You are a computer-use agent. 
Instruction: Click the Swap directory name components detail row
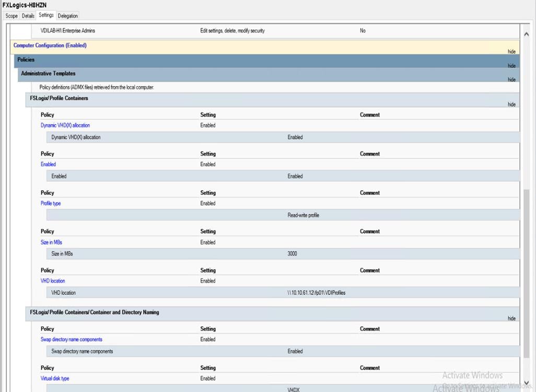click(x=283, y=351)
